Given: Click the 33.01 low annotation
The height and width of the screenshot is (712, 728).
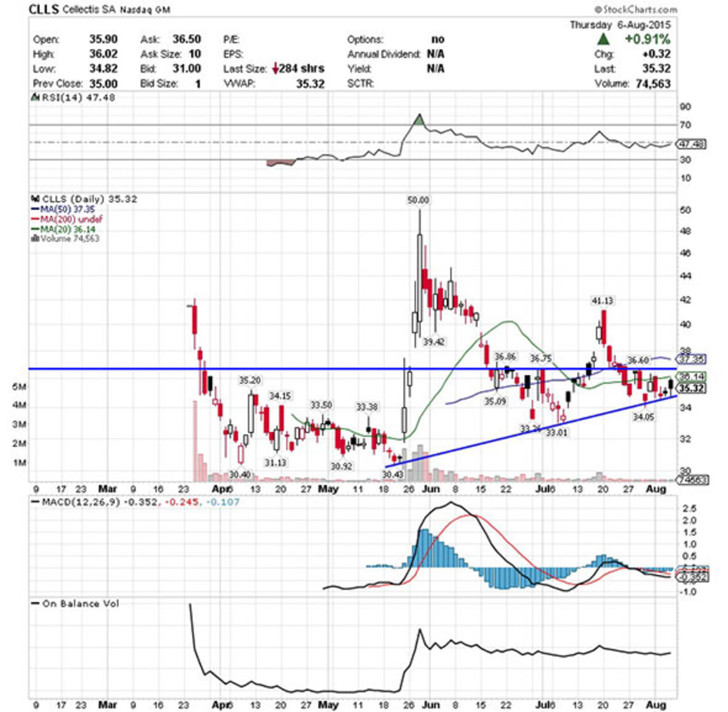Looking at the screenshot, I should [x=556, y=432].
